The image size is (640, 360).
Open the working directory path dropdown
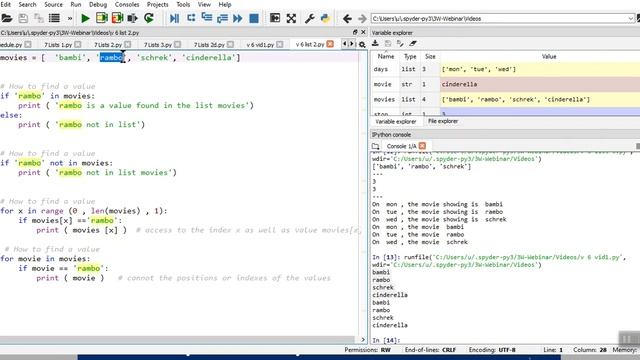coord(631,18)
